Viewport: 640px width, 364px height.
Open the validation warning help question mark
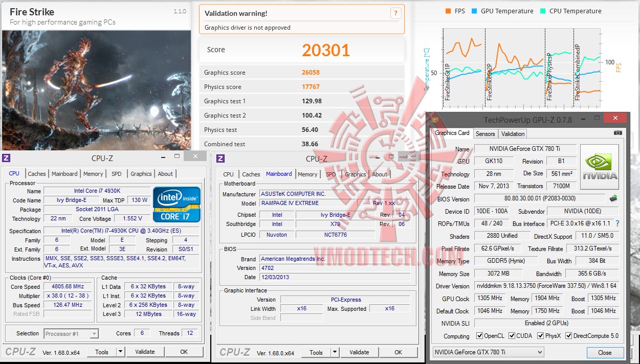395,14
